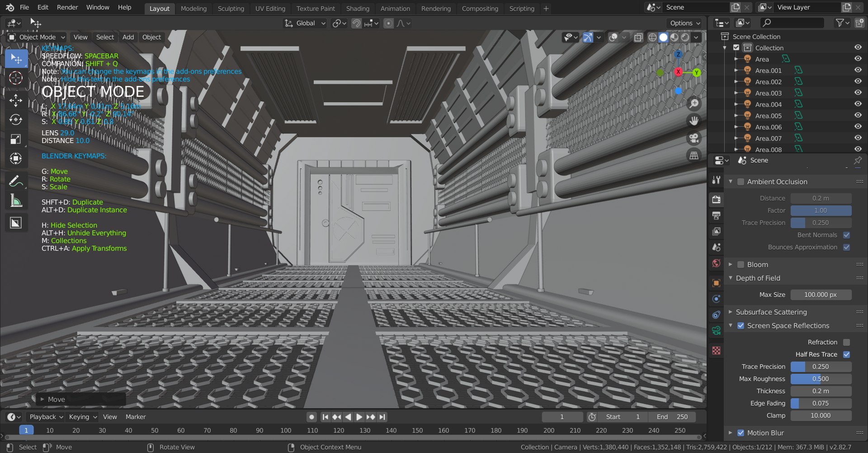Image resolution: width=868 pixels, height=453 pixels.
Task: Toggle camera view icon
Action: coord(694,138)
